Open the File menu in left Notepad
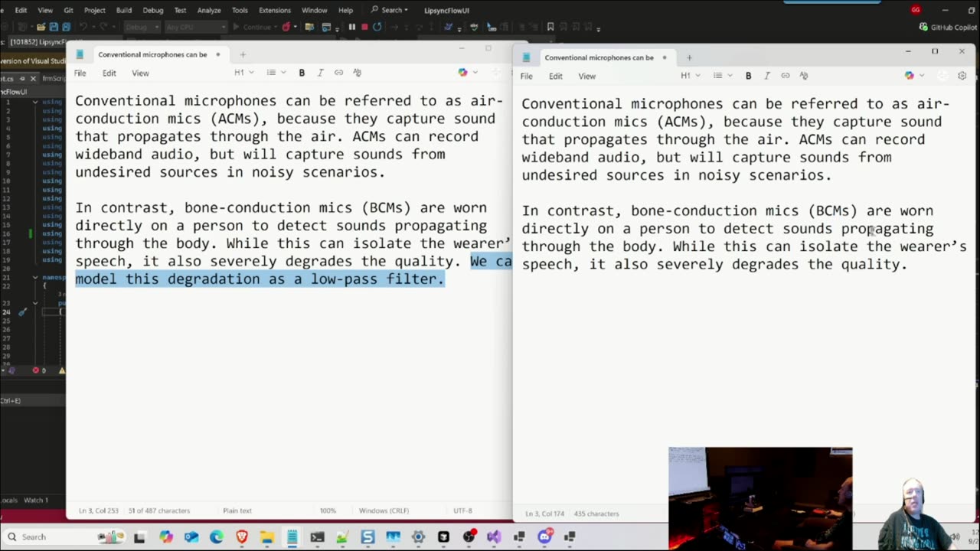Screen dimensions: 980x551 tap(80, 73)
